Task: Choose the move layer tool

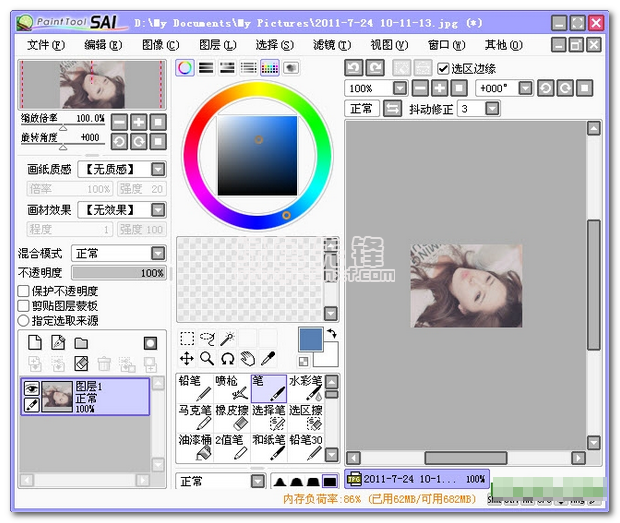Action: pyautogui.click(x=187, y=359)
